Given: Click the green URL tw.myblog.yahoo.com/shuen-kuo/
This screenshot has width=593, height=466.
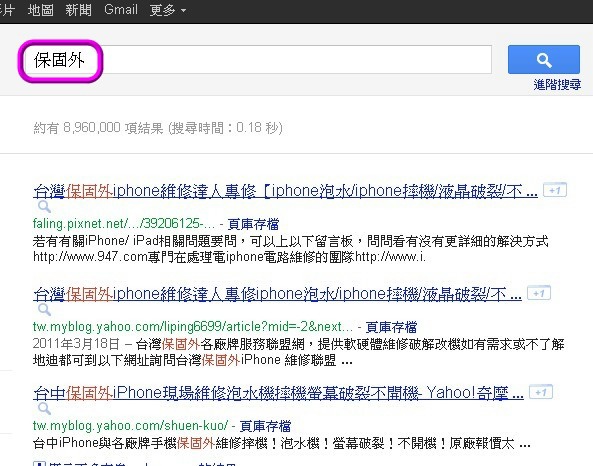Looking at the screenshot, I should [x=130, y=426].
